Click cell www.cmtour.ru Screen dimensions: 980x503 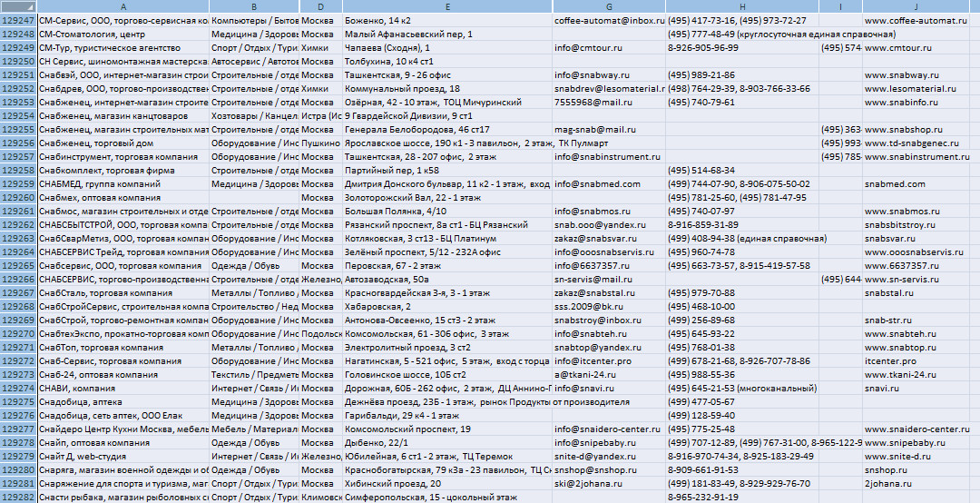click(x=916, y=47)
